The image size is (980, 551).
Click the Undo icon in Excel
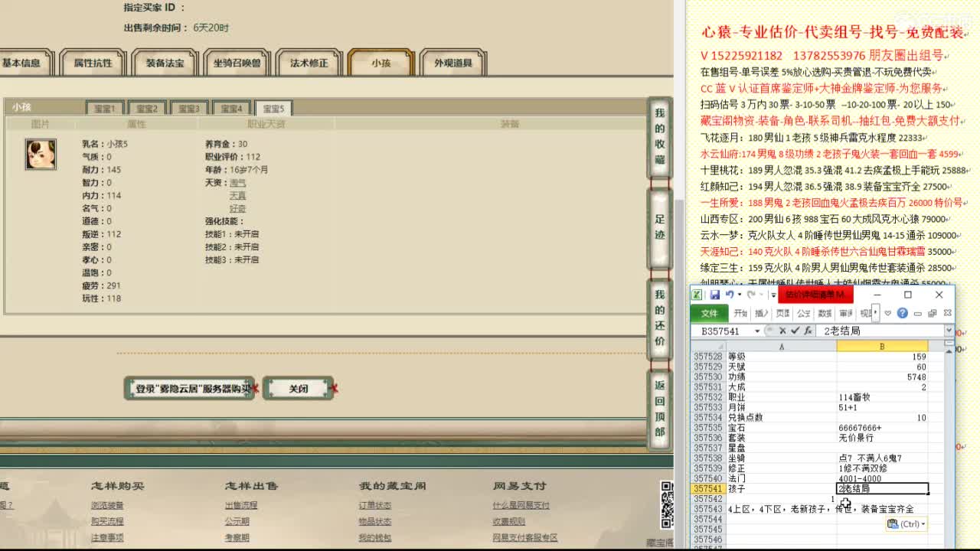[x=731, y=295]
